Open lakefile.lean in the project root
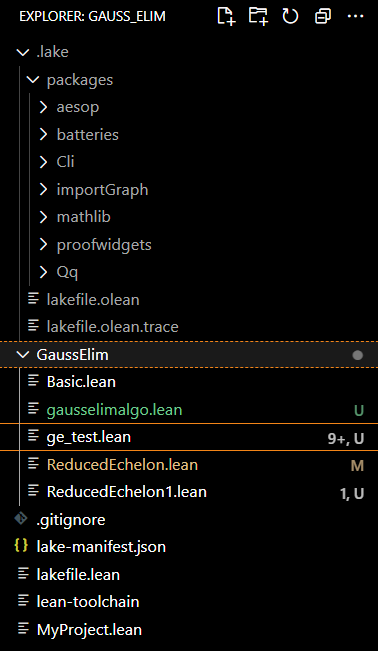 pos(189,575)
